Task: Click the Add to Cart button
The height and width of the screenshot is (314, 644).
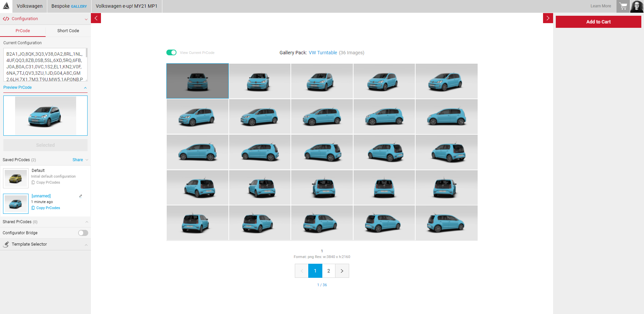Action: pos(598,22)
